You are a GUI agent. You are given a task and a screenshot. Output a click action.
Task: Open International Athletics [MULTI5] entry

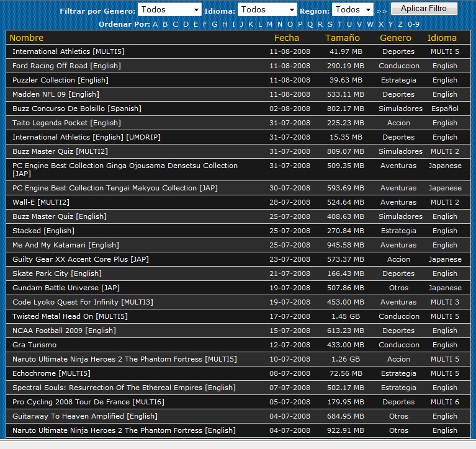pyautogui.click(x=69, y=51)
